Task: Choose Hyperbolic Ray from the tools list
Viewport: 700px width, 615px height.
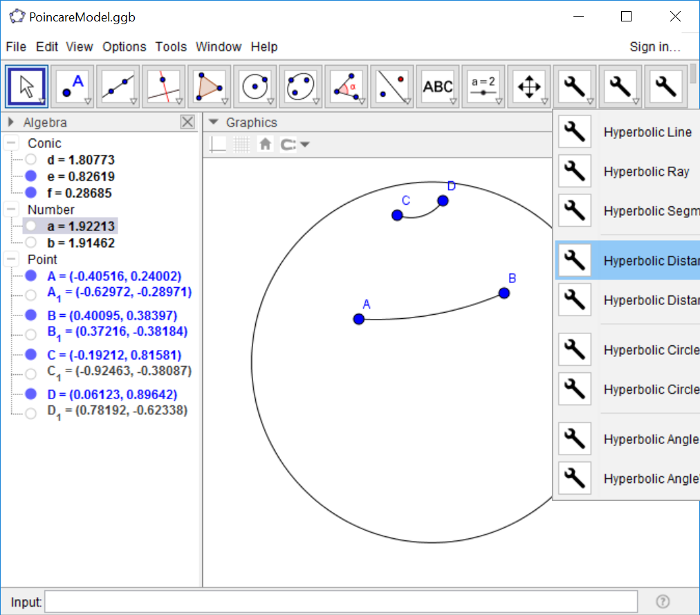Action: tap(646, 171)
